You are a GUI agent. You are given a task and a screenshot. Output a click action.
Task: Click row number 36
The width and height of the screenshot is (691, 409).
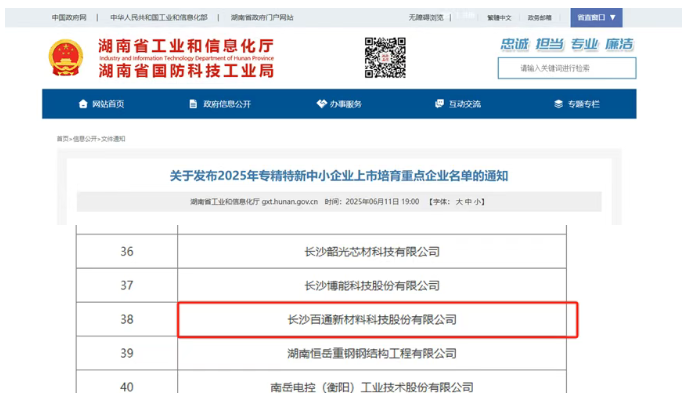coord(127,252)
